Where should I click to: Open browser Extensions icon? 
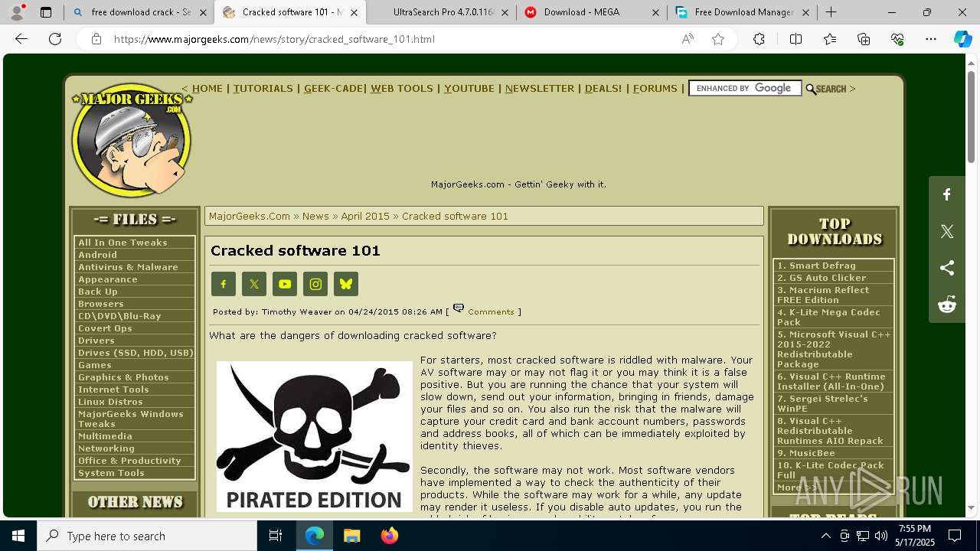point(759,39)
